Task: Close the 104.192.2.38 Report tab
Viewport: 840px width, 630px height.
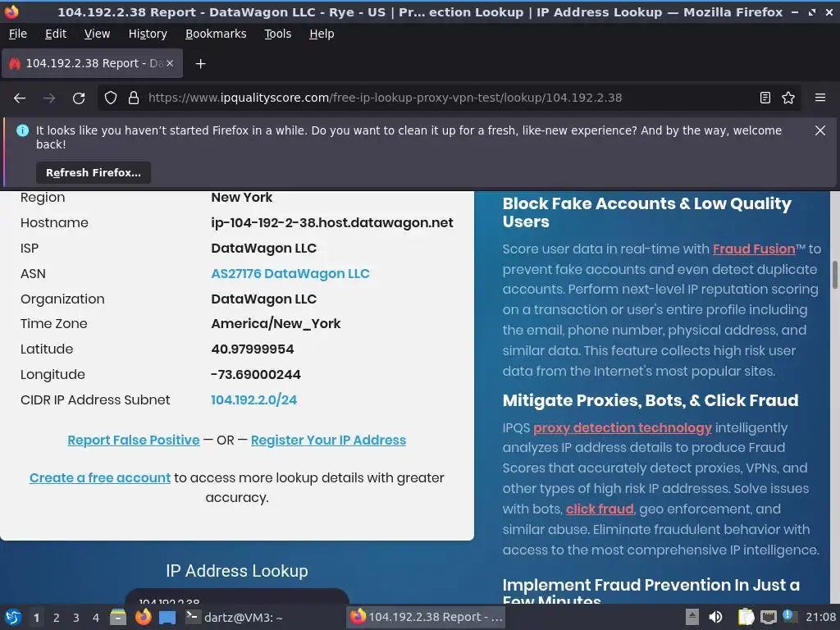Action: [x=170, y=63]
